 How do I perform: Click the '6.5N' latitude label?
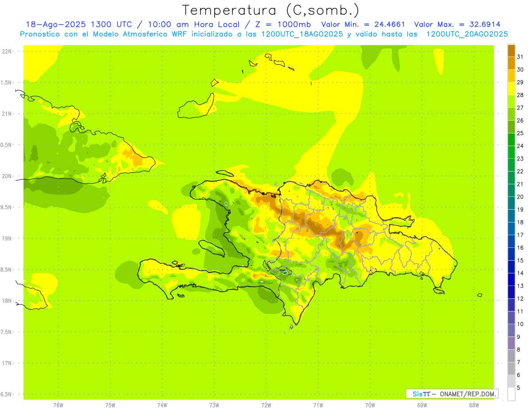pos(7,394)
